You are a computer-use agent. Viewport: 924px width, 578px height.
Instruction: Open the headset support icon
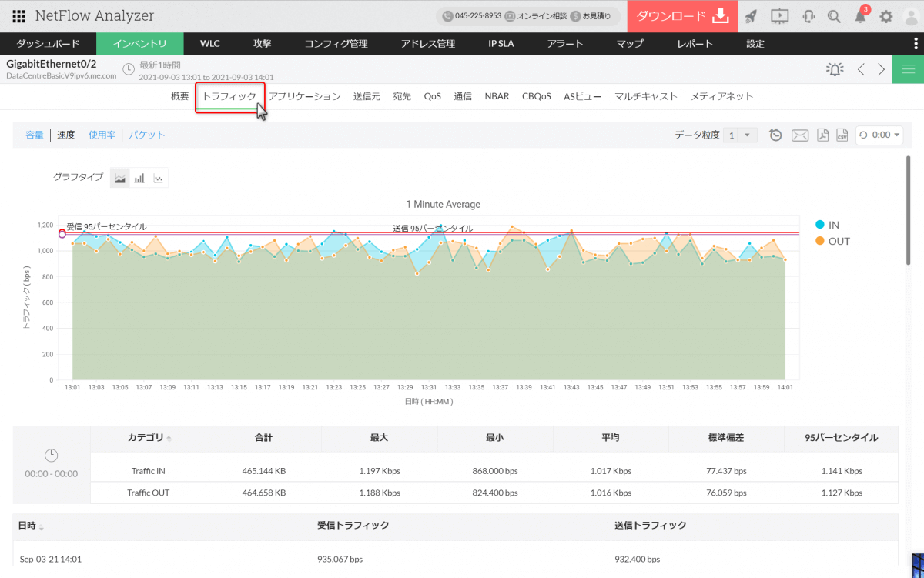[x=808, y=16]
